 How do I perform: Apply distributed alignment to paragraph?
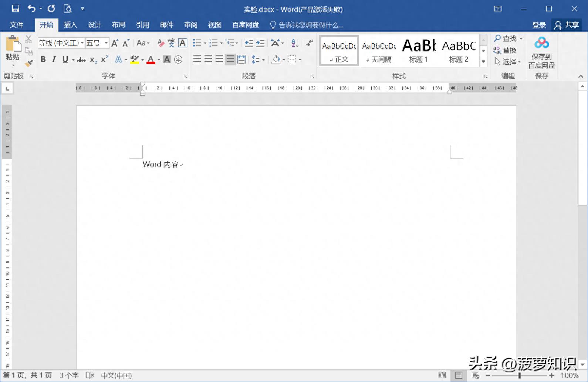pos(241,59)
